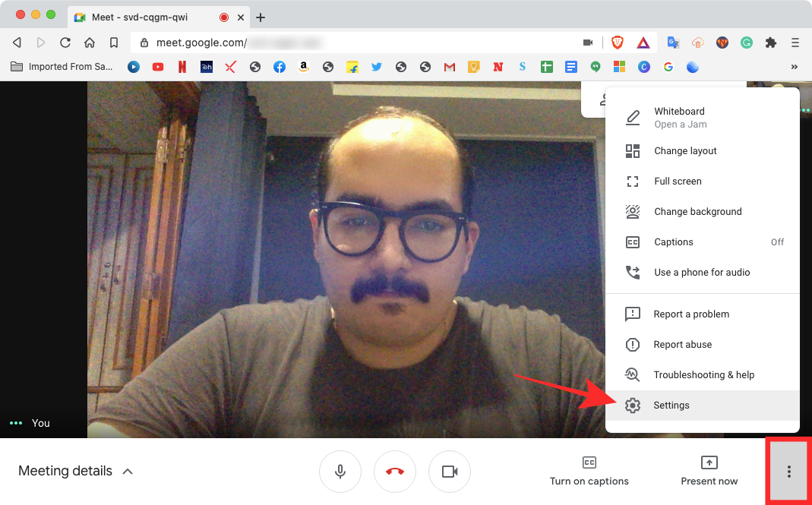Open options for the 'You' video tile
Image resolution: width=812 pixels, height=505 pixels.
(15, 423)
